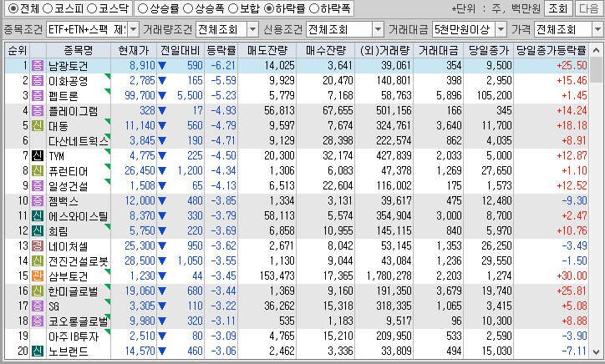605x364 pixels.
Task: Click the 거래대금 column header
Action: click(439, 51)
